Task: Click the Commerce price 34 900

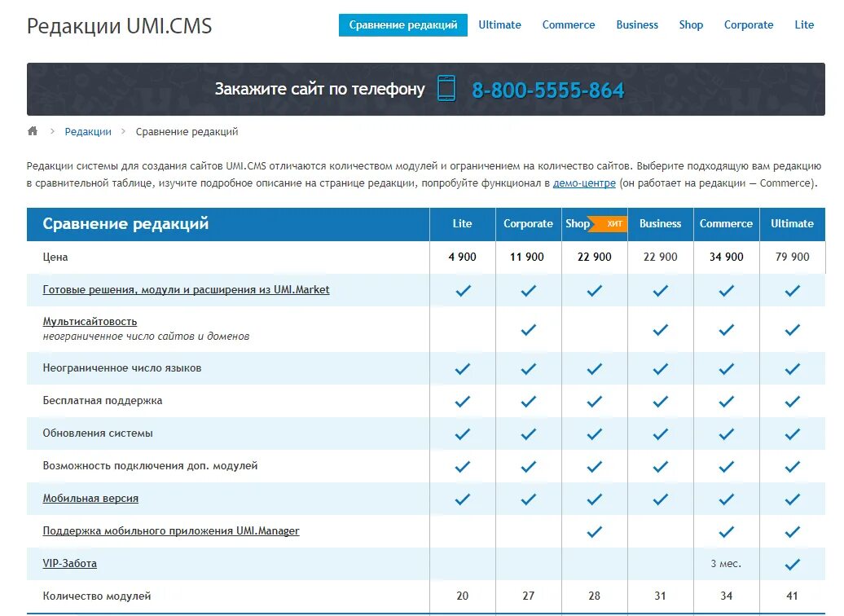Action: point(726,257)
